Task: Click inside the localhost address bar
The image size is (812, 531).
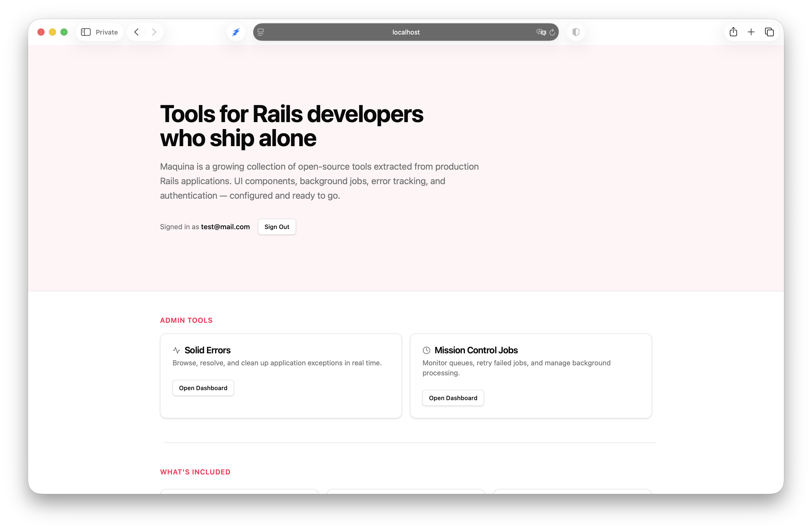Action: (x=405, y=32)
